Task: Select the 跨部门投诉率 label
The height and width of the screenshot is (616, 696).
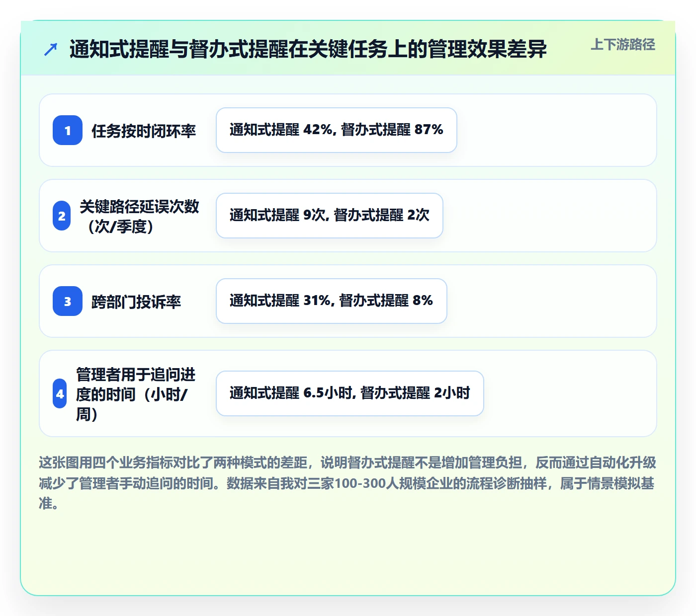Action: click(x=136, y=302)
